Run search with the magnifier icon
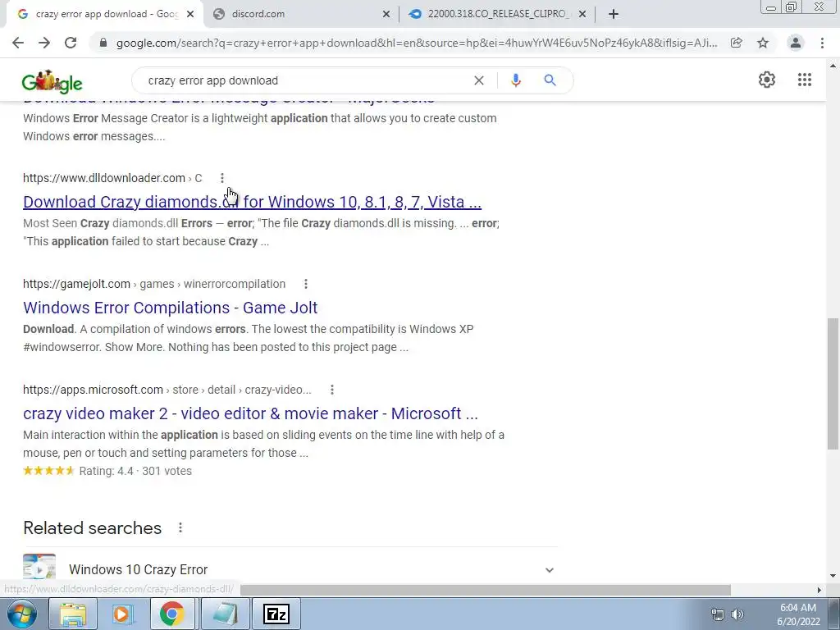 pos(550,80)
